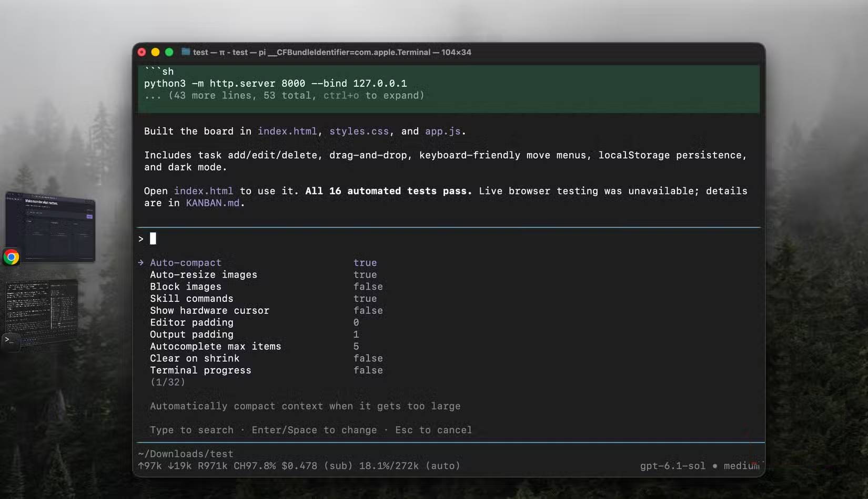Switch to the second Terminal window thumbnail
This screenshot has height=499, width=868.
43,311
